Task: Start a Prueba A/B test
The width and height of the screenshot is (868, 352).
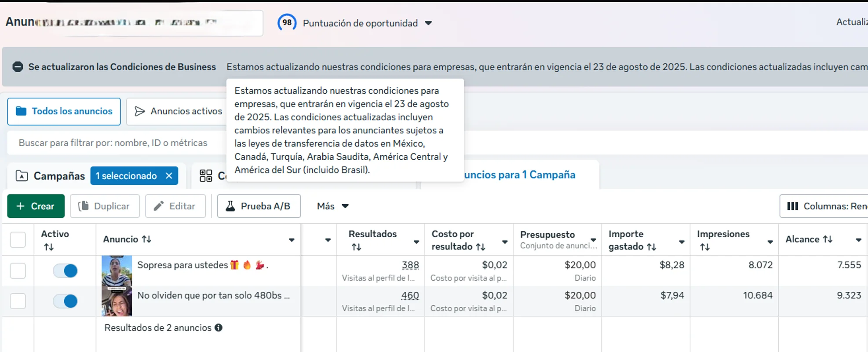Action: click(259, 206)
